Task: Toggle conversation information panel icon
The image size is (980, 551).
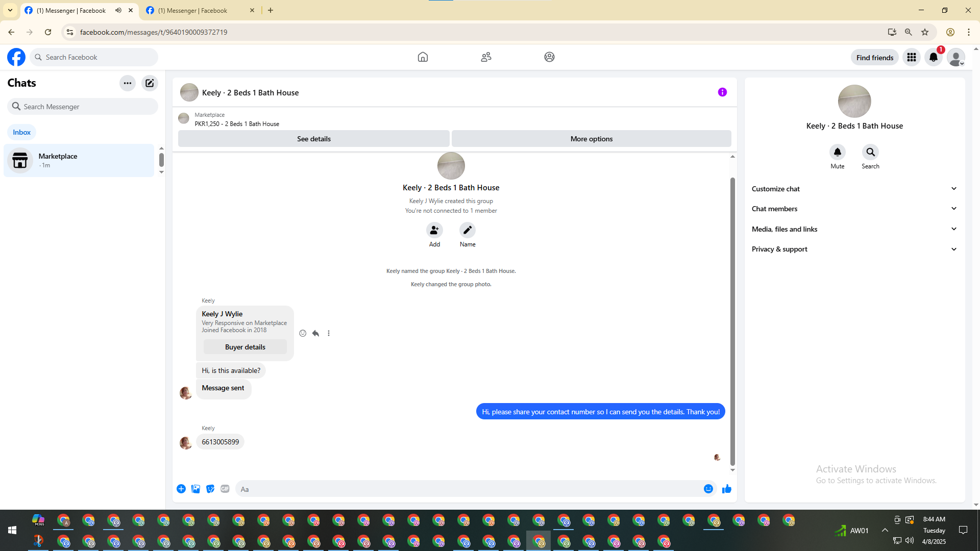Action: click(722, 92)
